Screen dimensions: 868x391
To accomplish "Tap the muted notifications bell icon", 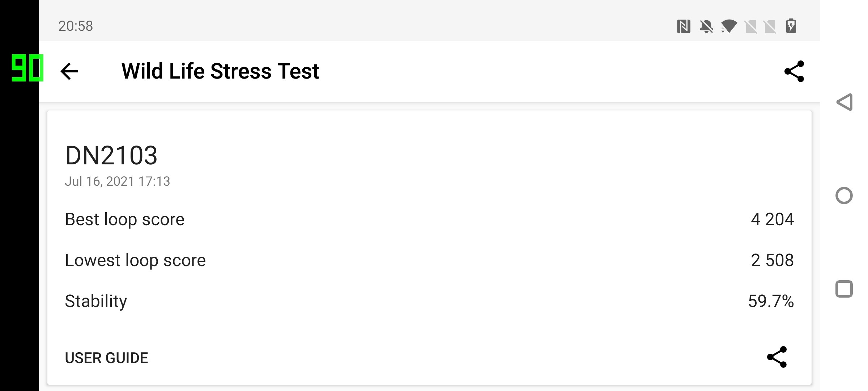I will (706, 26).
